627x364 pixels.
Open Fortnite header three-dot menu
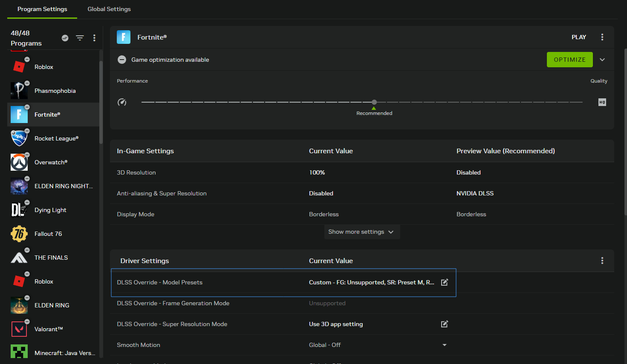[602, 37]
